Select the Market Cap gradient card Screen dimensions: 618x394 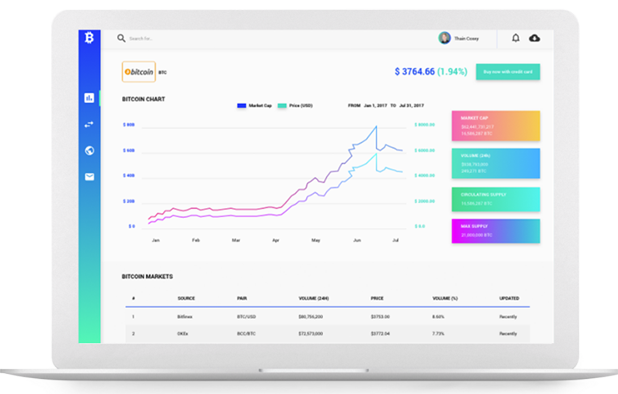coord(496,126)
